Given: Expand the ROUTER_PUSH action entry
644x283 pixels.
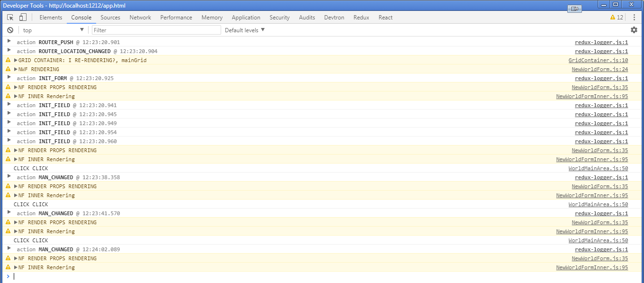Looking at the screenshot, I should point(9,42).
